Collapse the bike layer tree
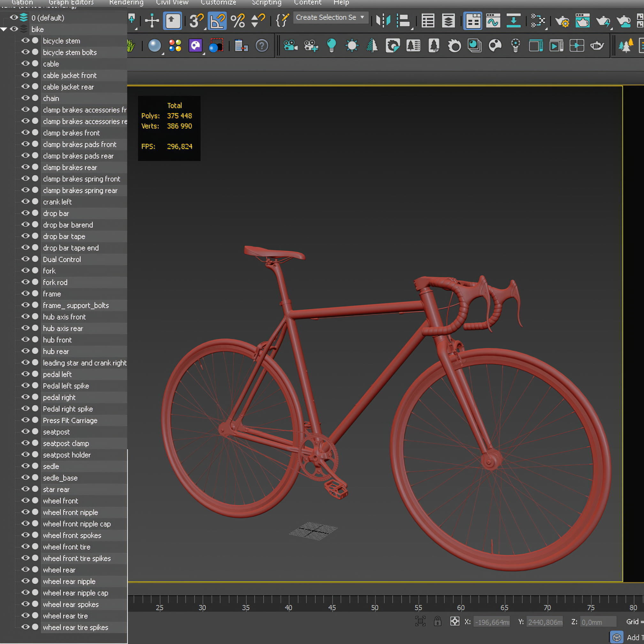This screenshot has width=644, height=644. pyautogui.click(x=4, y=29)
